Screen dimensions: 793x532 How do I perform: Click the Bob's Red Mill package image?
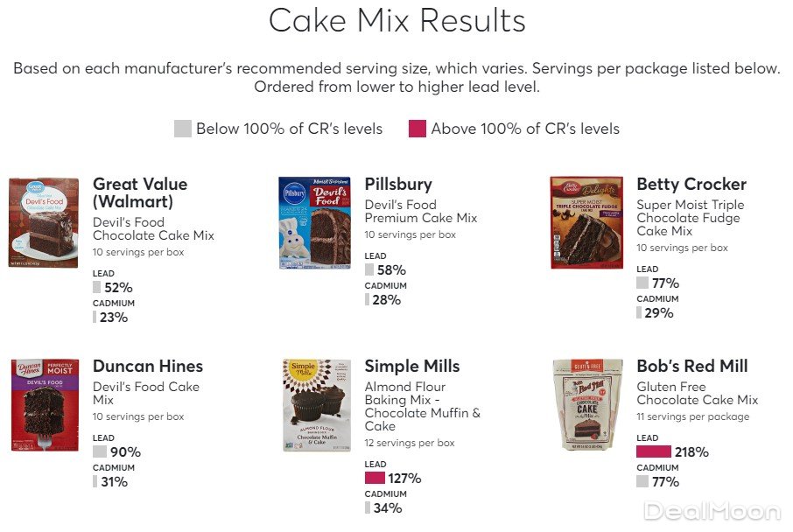(587, 404)
